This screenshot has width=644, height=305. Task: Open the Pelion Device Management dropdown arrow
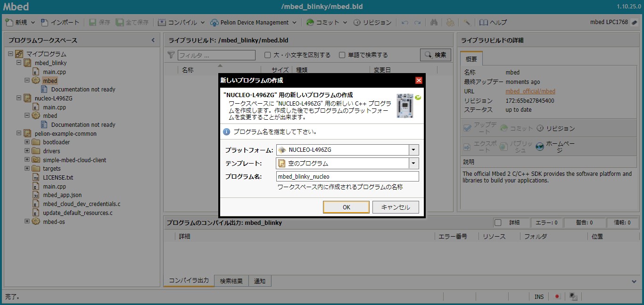(295, 22)
